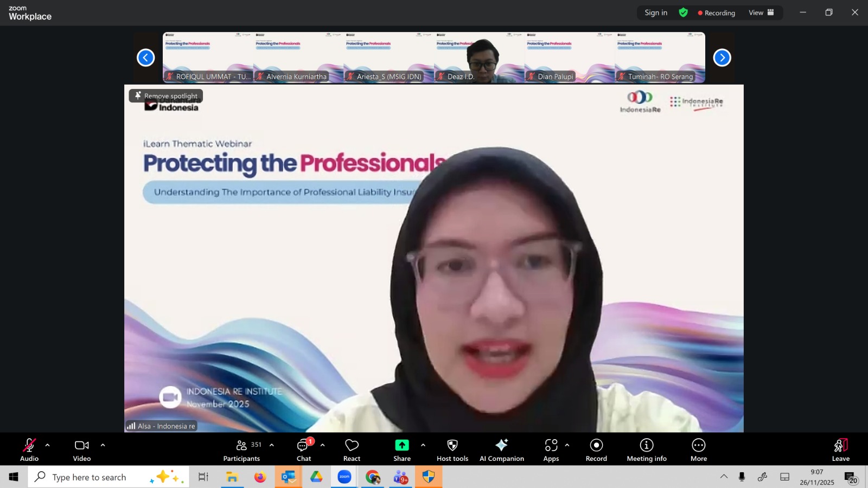Open the Participants panel
The image size is (868, 488).
[242, 450]
